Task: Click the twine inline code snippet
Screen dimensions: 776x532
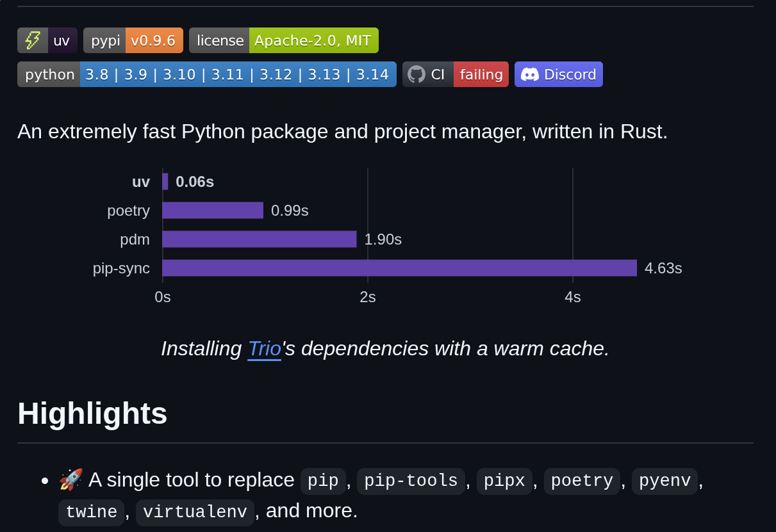Action: (91, 512)
